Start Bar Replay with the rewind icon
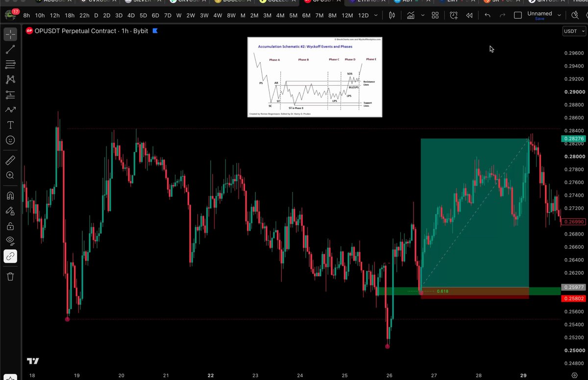 (469, 15)
